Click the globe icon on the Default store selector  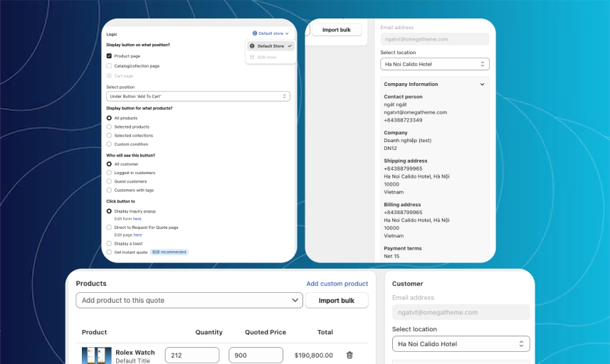click(255, 33)
